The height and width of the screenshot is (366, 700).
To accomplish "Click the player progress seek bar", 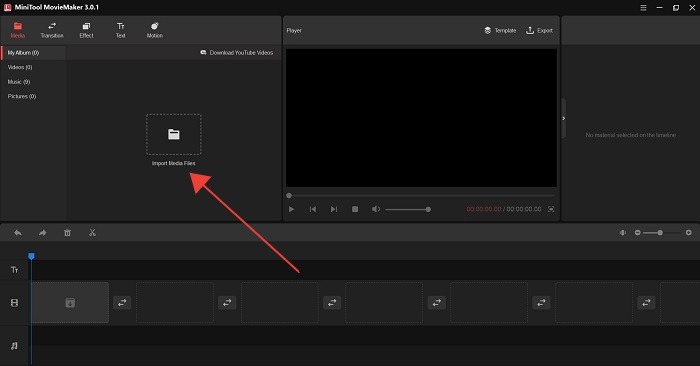I will point(421,195).
